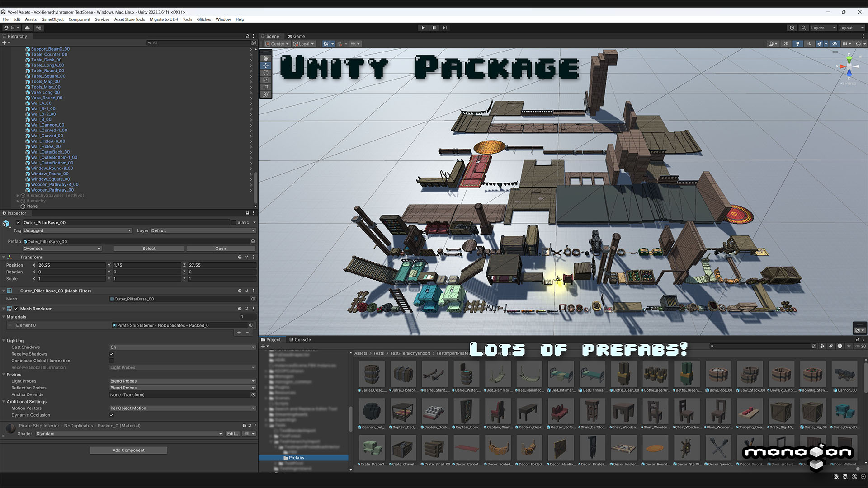Image resolution: width=868 pixels, height=488 pixels.
Task: Click the Position X input field
Action: (x=71, y=265)
